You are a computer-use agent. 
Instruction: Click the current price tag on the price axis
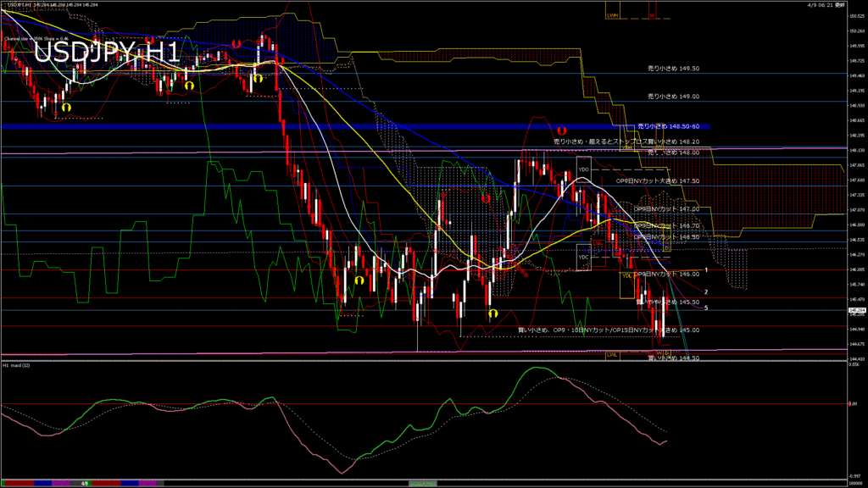coord(855,311)
